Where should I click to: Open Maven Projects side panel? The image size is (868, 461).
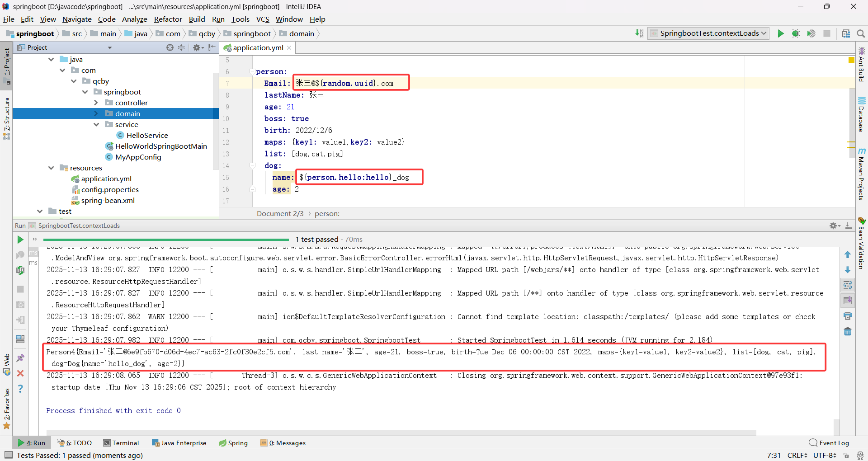click(x=862, y=174)
